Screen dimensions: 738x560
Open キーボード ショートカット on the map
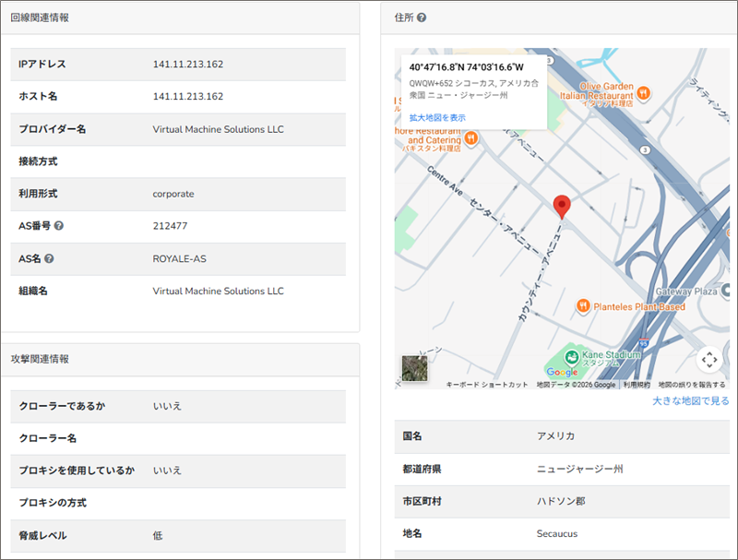(486, 385)
